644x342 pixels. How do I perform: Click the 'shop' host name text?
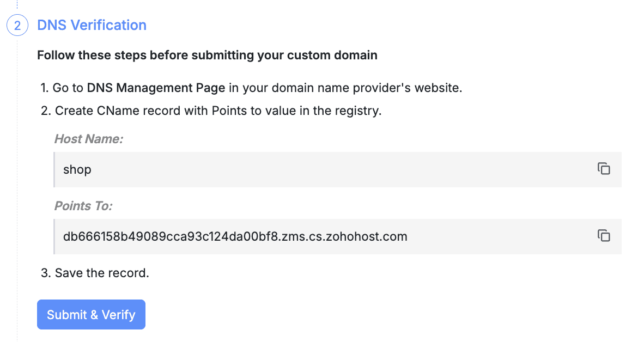click(77, 169)
